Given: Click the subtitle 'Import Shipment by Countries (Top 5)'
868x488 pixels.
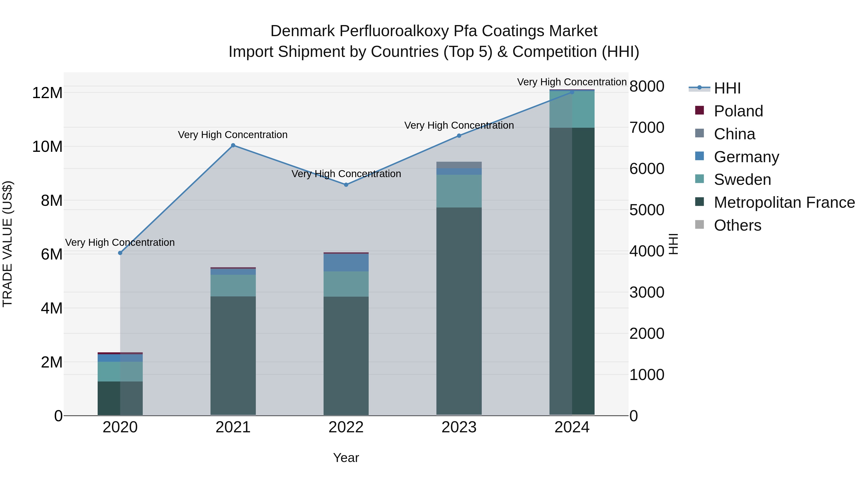Looking at the screenshot, I should click(x=360, y=52).
